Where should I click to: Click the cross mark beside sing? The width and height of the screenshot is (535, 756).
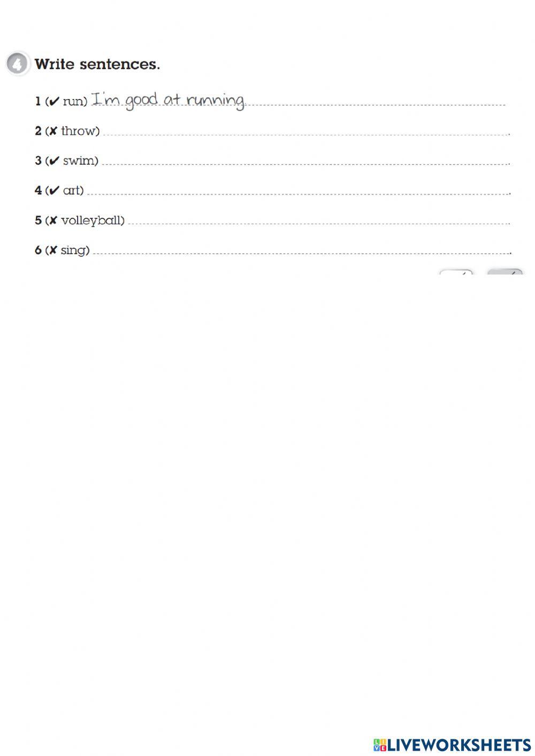pyautogui.click(x=53, y=250)
